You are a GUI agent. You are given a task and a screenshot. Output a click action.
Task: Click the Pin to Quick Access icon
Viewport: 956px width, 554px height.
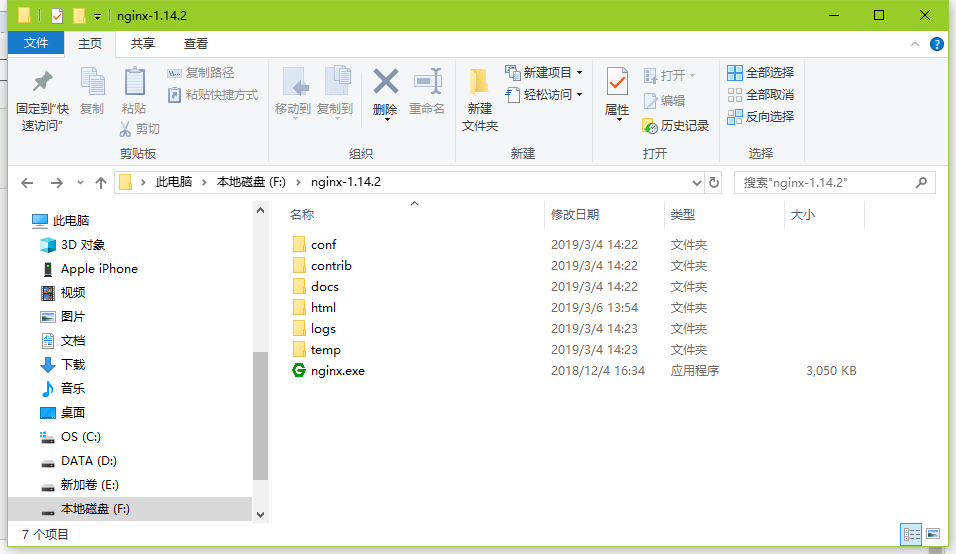point(43,82)
